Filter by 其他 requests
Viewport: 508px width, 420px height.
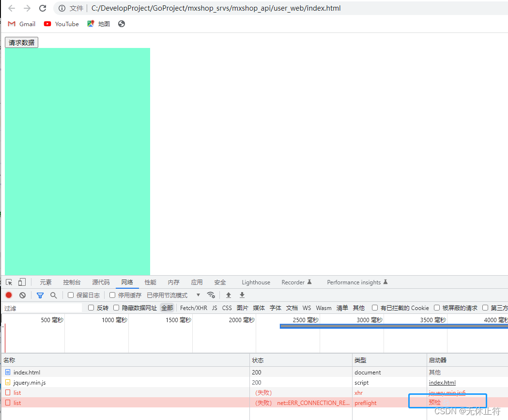pyautogui.click(x=359, y=308)
